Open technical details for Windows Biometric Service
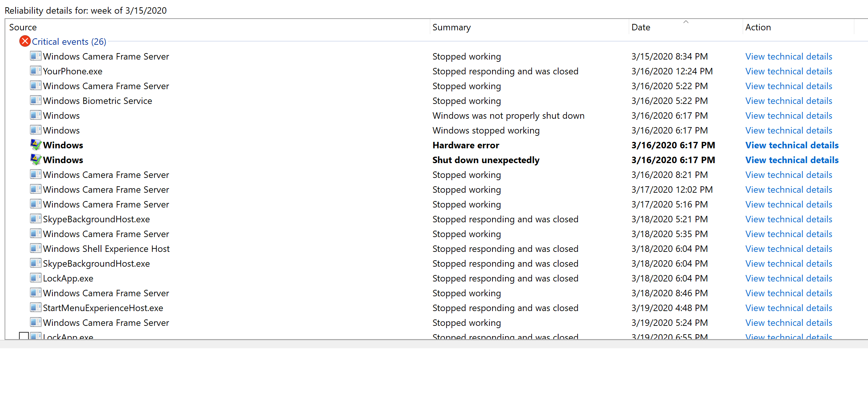The width and height of the screenshot is (868, 415). [789, 101]
